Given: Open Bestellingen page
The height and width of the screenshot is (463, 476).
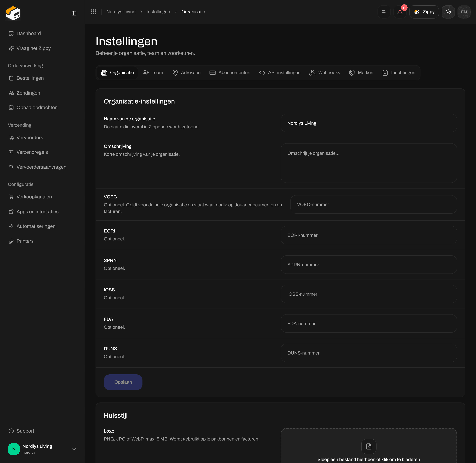Looking at the screenshot, I should click(42, 78).
